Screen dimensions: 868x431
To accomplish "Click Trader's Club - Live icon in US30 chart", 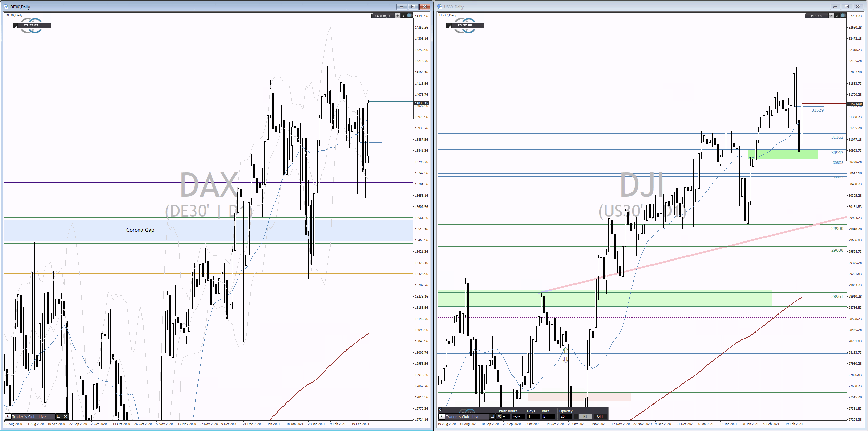I will tap(442, 417).
